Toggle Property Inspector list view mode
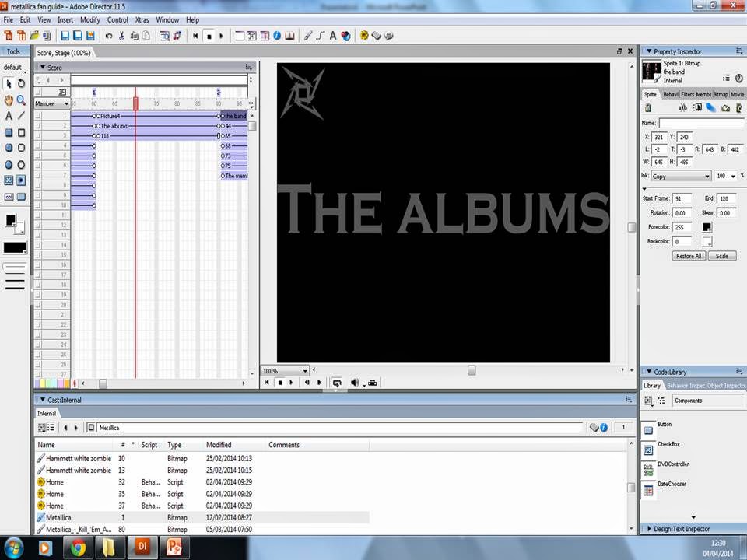The image size is (747, 560). click(x=726, y=78)
